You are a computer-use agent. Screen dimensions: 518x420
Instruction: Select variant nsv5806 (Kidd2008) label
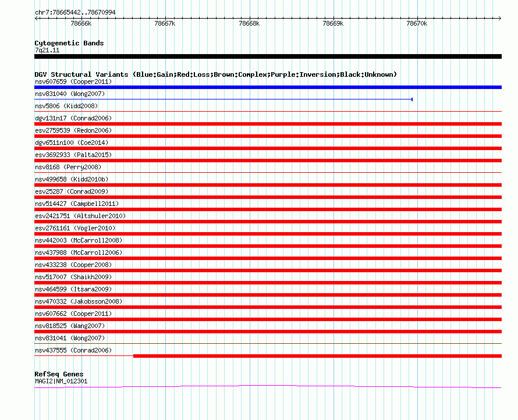66,106
